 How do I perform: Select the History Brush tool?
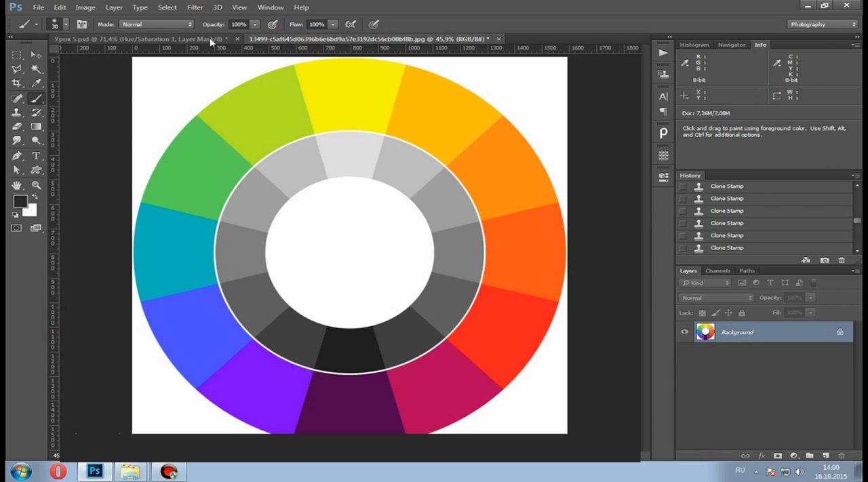(x=36, y=113)
